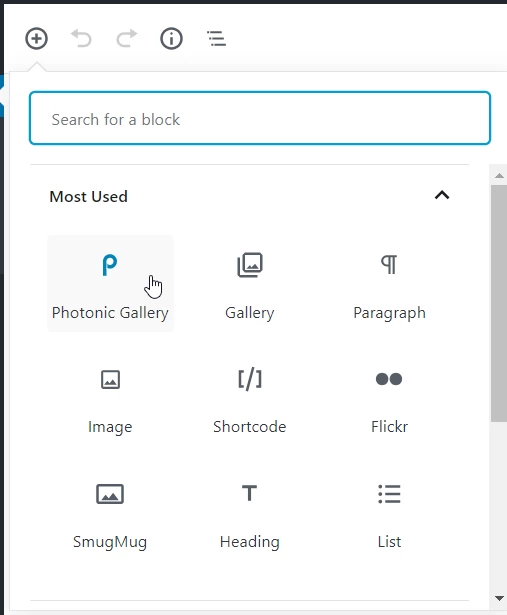The width and height of the screenshot is (507, 615).
Task: Select the SmugMug embed block
Action: coord(110,513)
